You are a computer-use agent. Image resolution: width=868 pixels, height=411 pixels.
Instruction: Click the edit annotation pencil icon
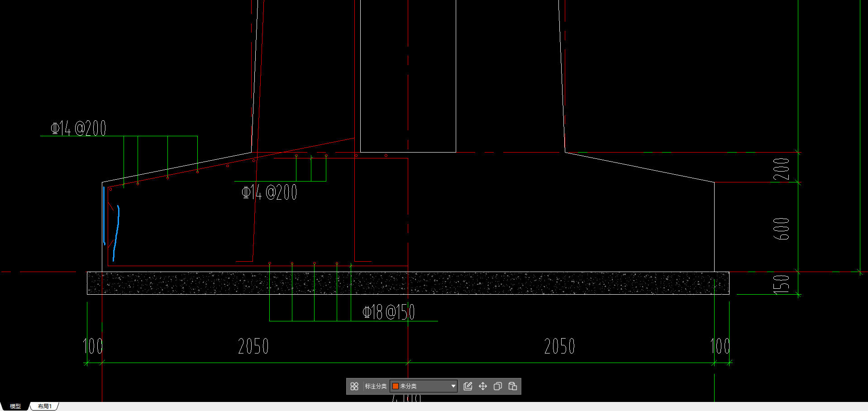pos(468,386)
